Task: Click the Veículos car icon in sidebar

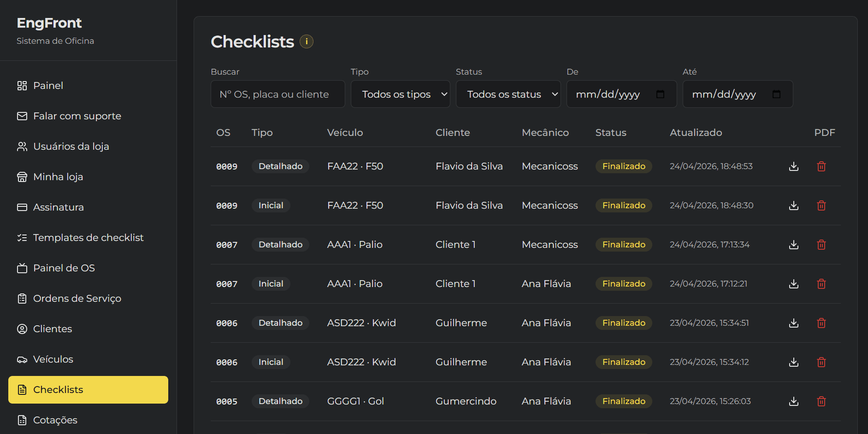Action: pos(22,359)
